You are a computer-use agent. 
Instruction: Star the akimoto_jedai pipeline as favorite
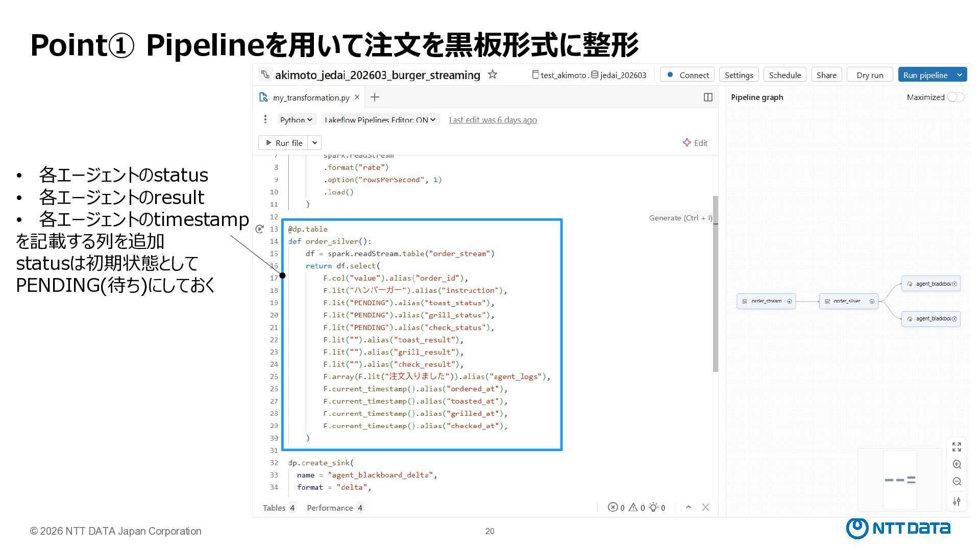click(492, 74)
